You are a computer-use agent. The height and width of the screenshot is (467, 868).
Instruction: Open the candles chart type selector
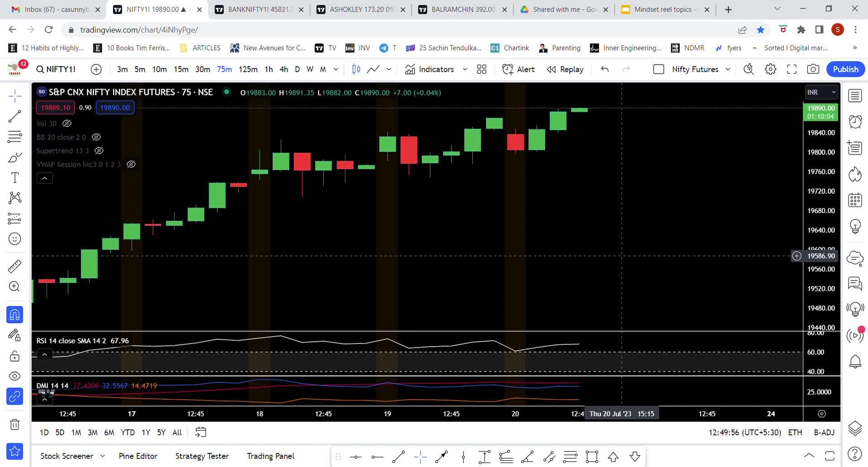356,69
